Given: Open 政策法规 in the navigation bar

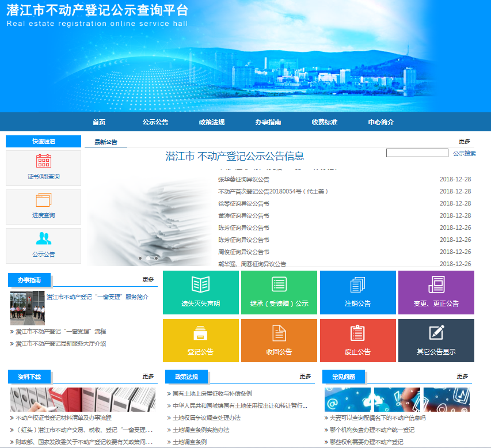Looking at the screenshot, I should [x=211, y=122].
